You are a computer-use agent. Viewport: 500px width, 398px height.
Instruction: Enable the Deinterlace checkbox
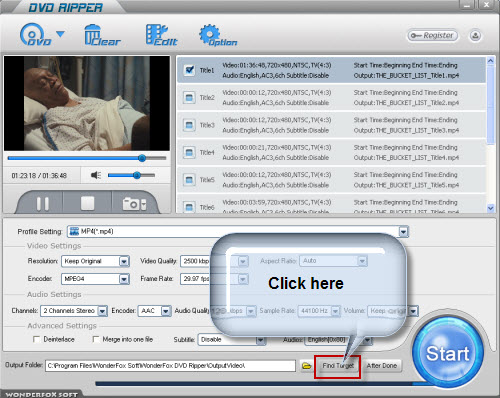coord(37,339)
